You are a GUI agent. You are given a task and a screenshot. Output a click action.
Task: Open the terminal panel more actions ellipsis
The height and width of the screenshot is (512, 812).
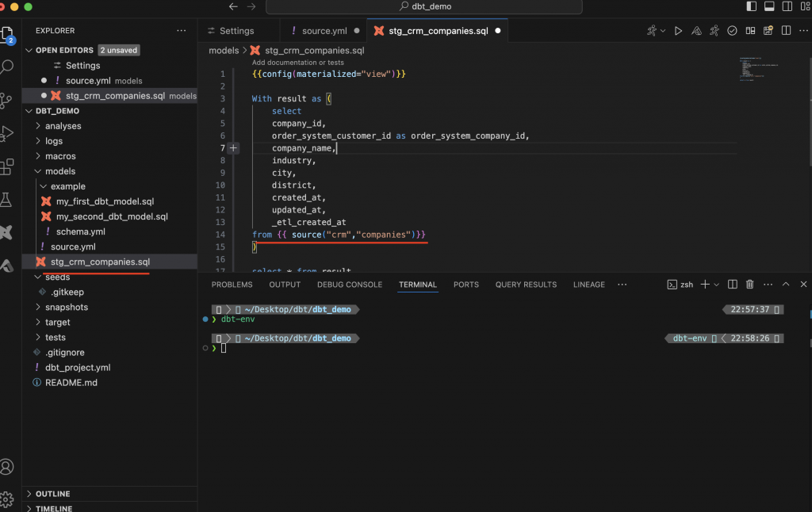click(768, 285)
